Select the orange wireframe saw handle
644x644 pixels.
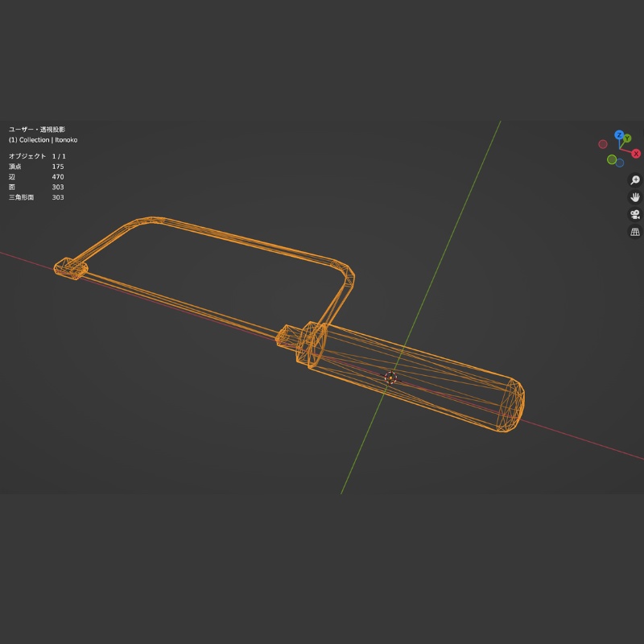(415, 377)
